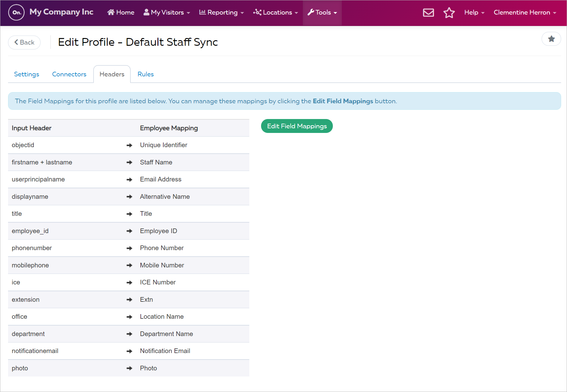Click the network icon next to Locations

pos(257,12)
